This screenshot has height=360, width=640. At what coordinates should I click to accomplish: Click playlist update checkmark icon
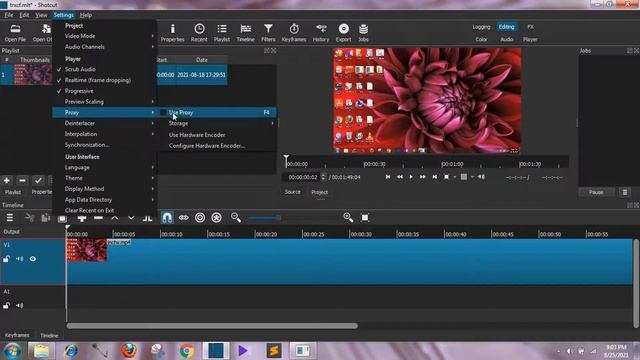pyautogui.click(x=38, y=180)
